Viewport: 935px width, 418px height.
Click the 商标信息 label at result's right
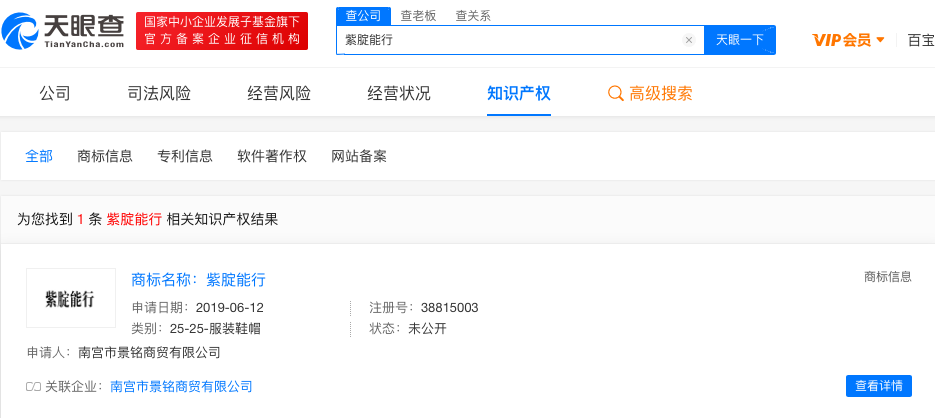[888, 277]
